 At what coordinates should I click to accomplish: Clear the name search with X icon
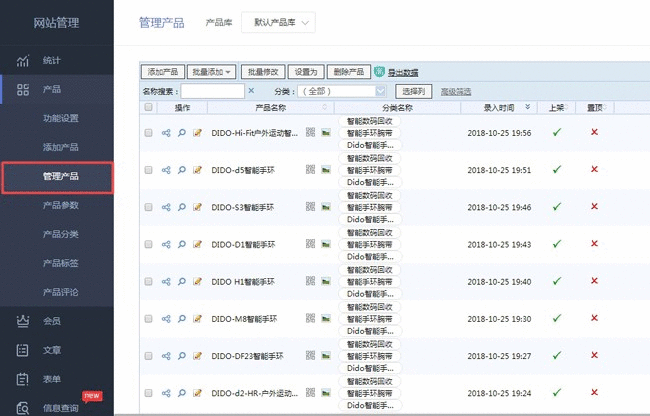click(x=250, y=91)
